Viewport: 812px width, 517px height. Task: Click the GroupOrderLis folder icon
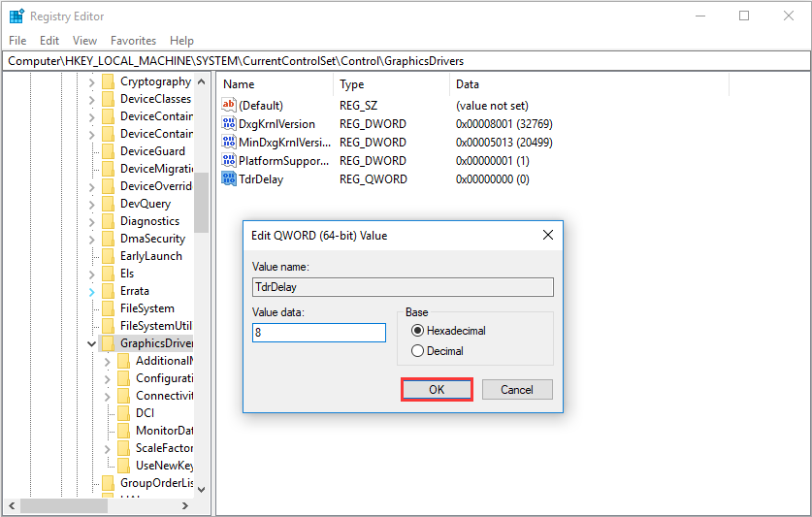pos(109,483)
